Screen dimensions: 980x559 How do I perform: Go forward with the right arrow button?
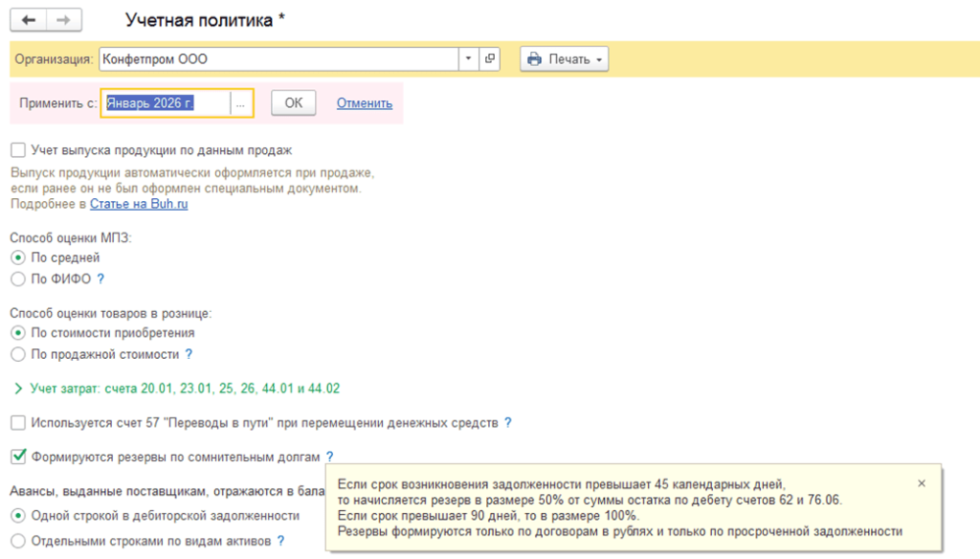pos(64,20)
